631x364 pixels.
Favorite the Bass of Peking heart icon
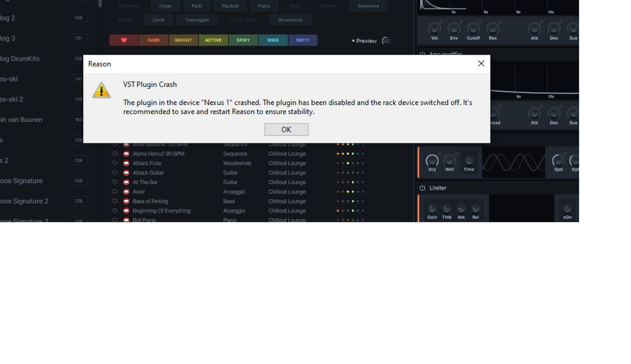[x=115, y=201]
